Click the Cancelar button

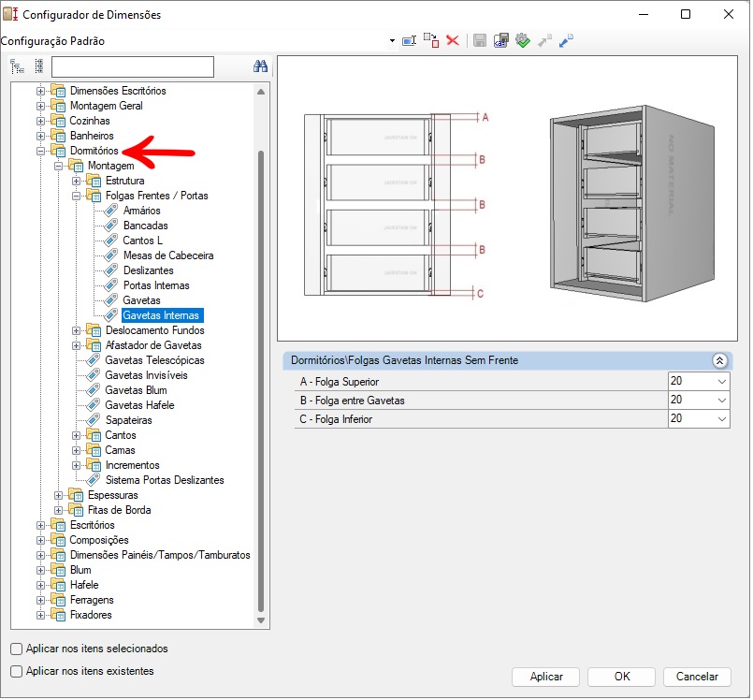tap(697, 677)
